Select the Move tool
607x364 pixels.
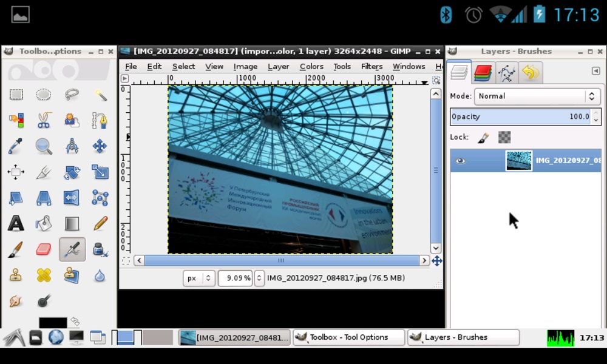pyautogui.click(x=100, y=146)
